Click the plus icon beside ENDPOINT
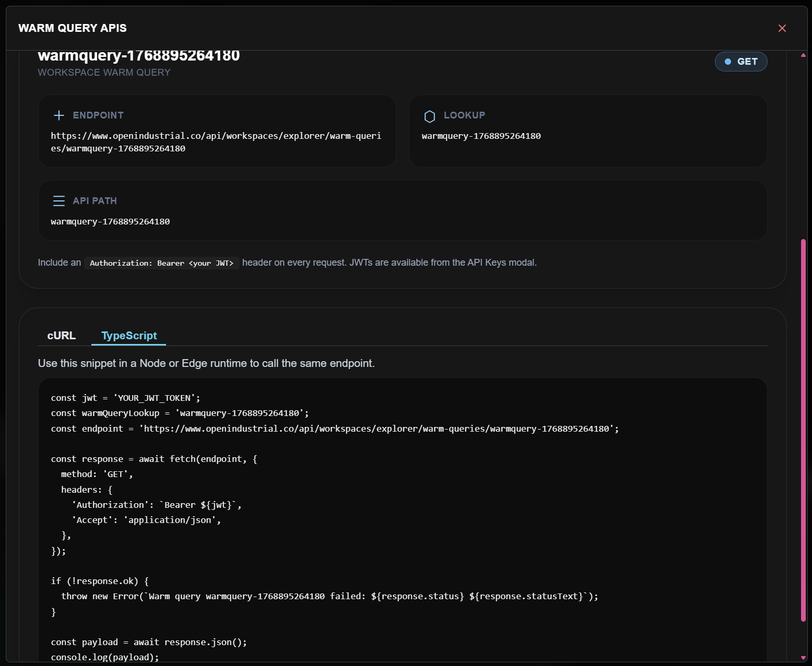 (x=59, y=115)
